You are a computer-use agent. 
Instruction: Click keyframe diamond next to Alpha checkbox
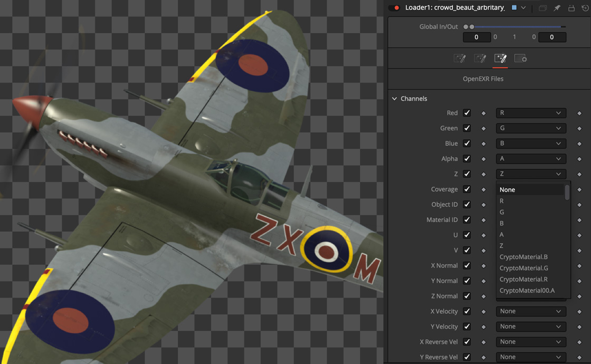coord(483,159)
